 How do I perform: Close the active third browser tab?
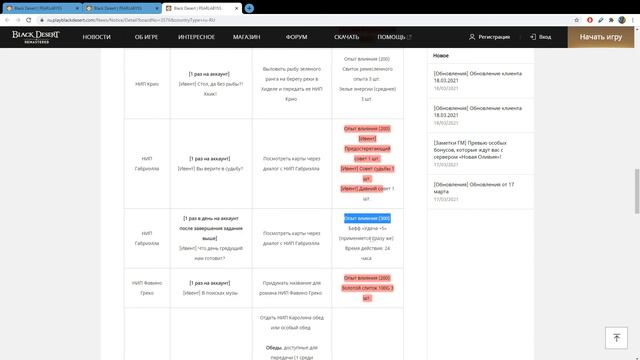[x=236, y=8]
